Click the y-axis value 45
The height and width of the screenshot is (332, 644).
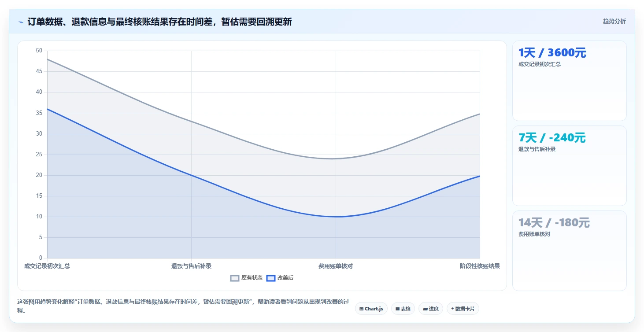tap(39, 71)
